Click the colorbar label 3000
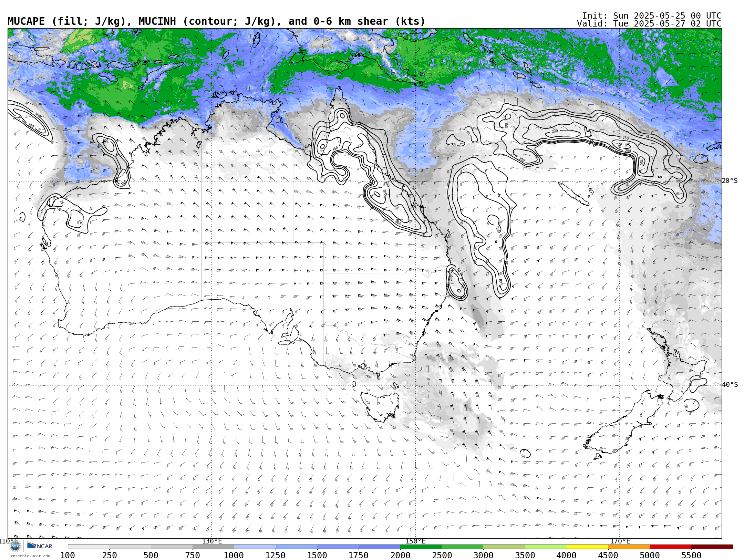 point(483,556)
